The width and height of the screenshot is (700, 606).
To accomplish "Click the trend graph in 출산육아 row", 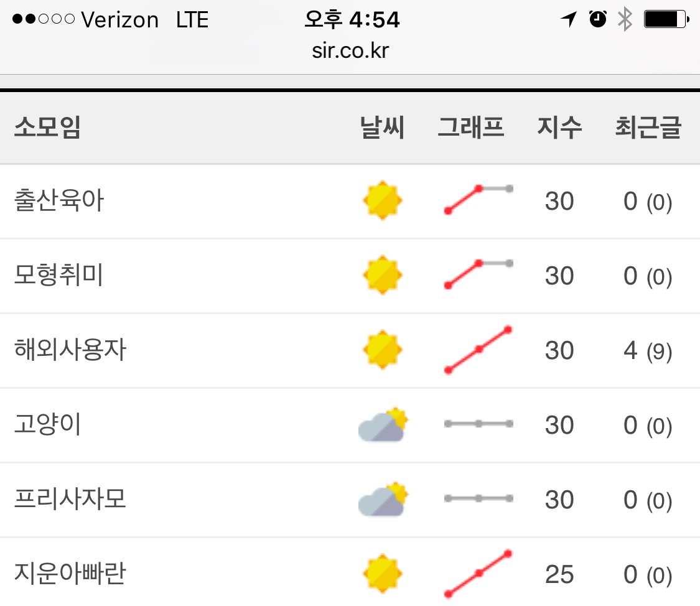I will 478,200.
